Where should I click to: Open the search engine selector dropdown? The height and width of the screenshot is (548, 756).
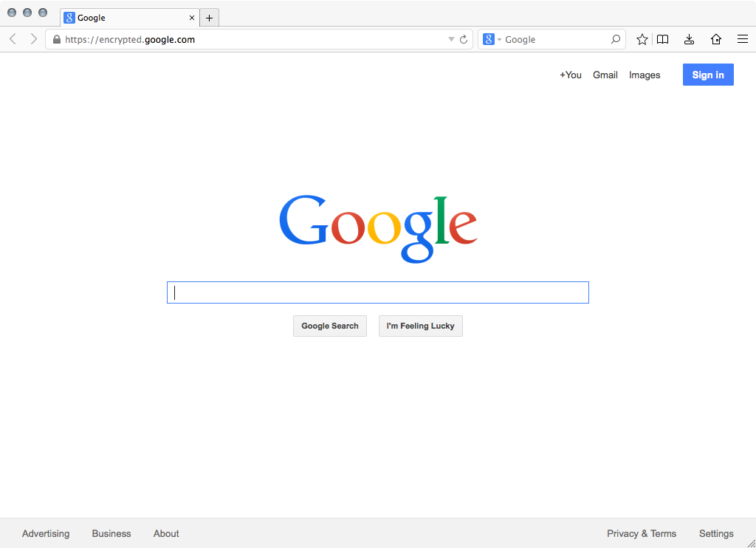coord(500,40)
